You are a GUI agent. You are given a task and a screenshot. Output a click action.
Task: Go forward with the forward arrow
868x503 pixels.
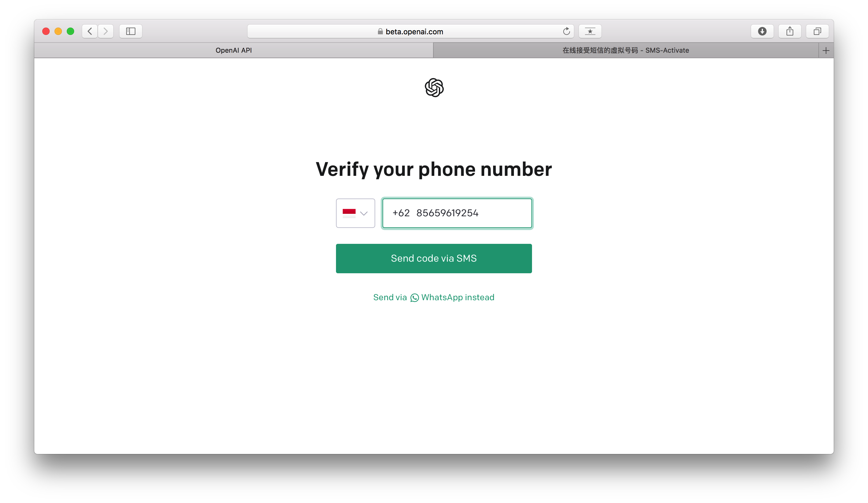click(106, 31)
